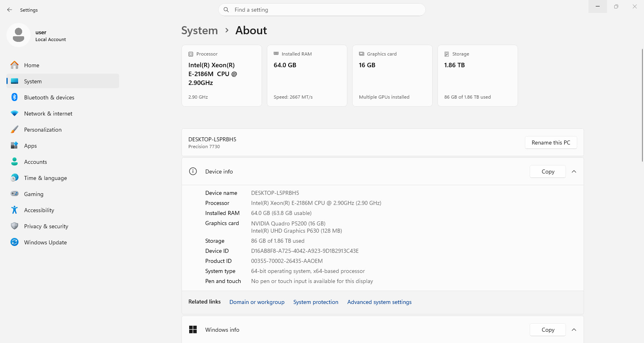
Task: Go to Network & internet settings
Action: click(x=63, y=113)
